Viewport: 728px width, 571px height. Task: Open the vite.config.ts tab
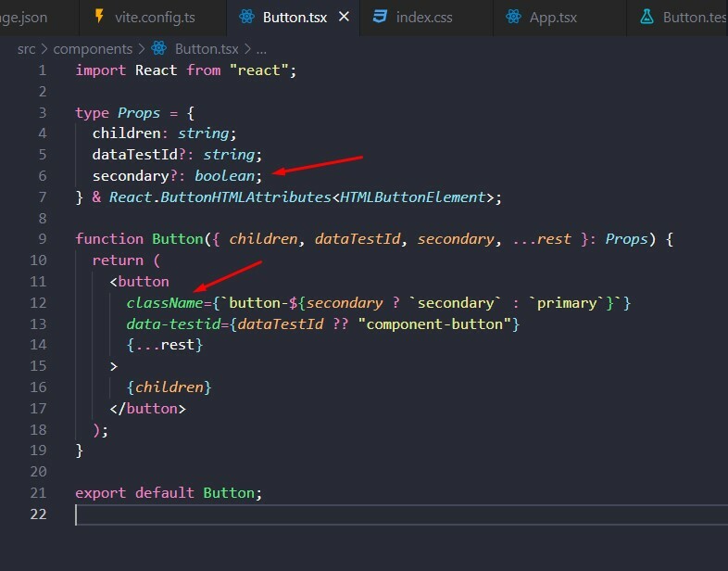tap(153, 17)
